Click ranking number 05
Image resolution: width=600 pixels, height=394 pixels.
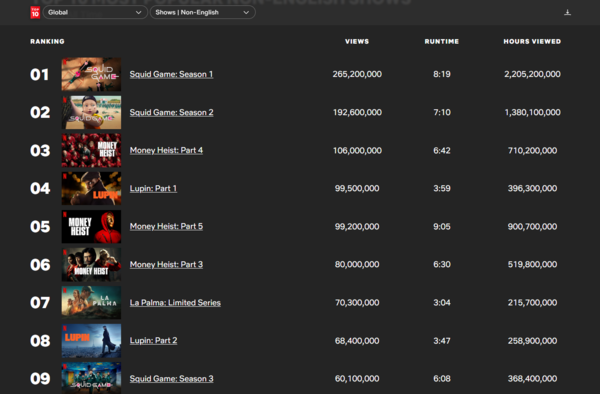tap(40, 227)
